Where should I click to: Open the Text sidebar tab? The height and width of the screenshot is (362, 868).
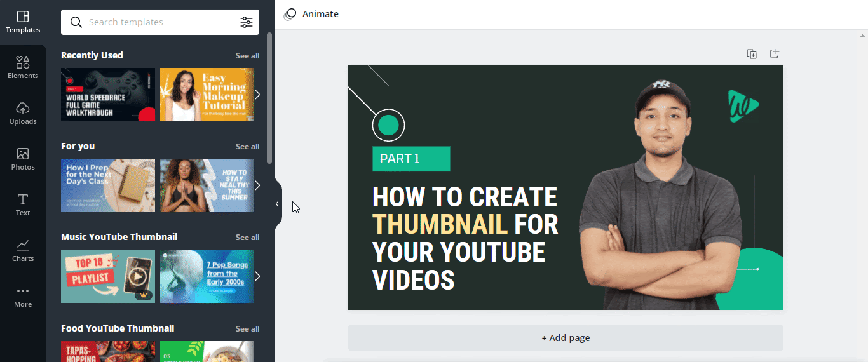23,205
